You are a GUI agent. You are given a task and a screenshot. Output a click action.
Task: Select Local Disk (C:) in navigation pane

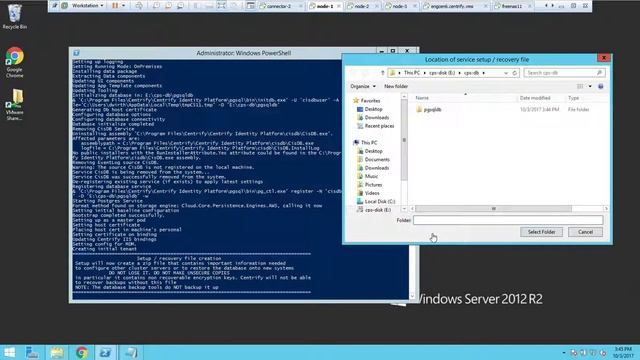376,202
